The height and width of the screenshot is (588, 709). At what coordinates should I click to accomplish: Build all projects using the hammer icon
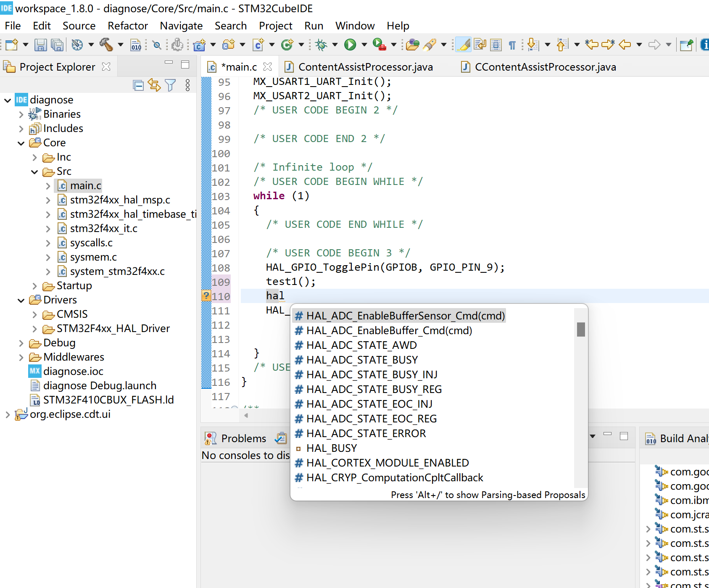pos(107,44)
